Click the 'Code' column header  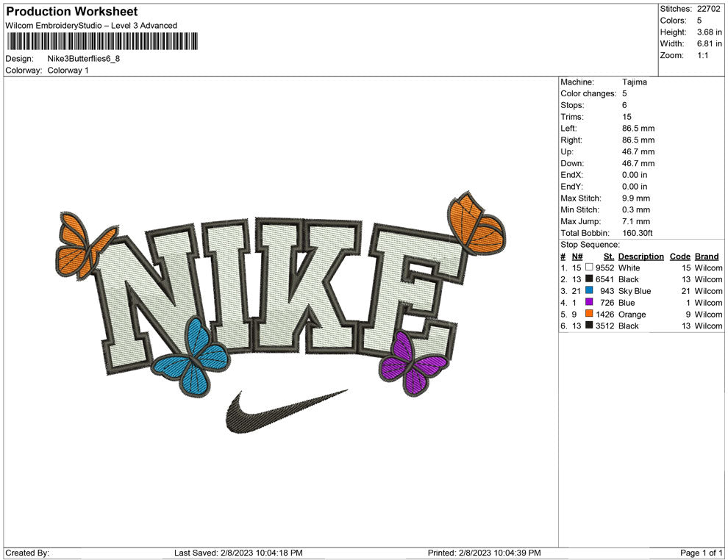(x=680, y=256)
